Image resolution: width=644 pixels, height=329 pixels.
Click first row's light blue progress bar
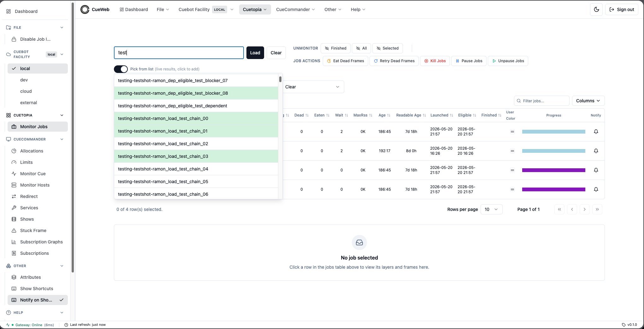(554, 132)
